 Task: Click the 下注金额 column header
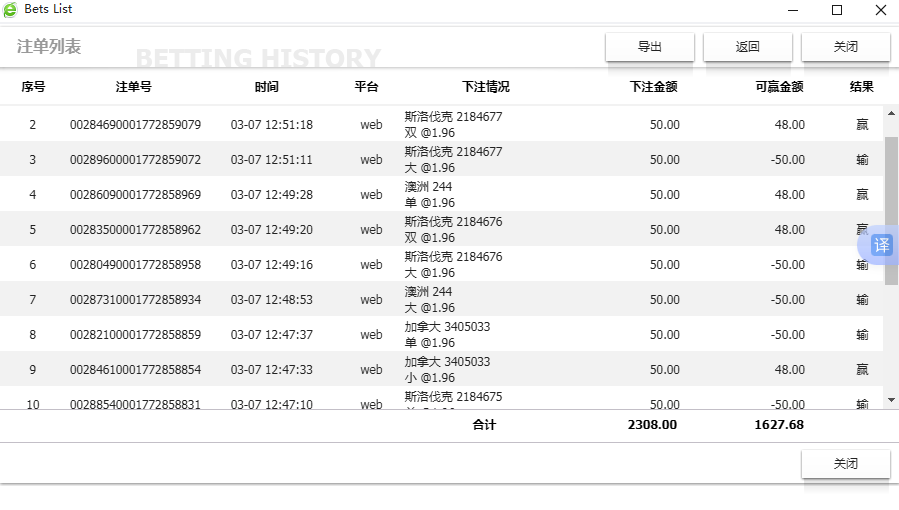click(654, 87)
